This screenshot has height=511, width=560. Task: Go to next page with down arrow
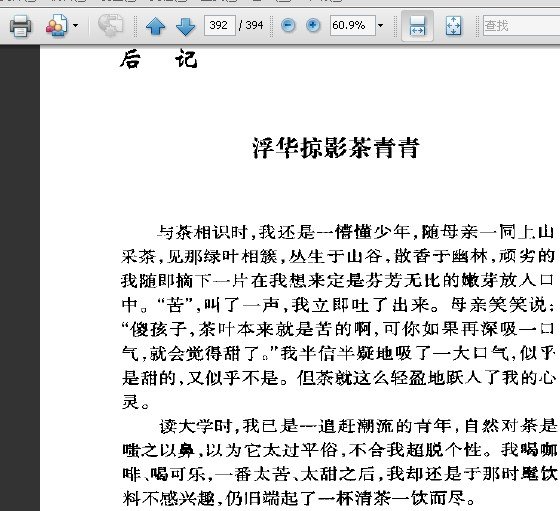pos(186,26)
